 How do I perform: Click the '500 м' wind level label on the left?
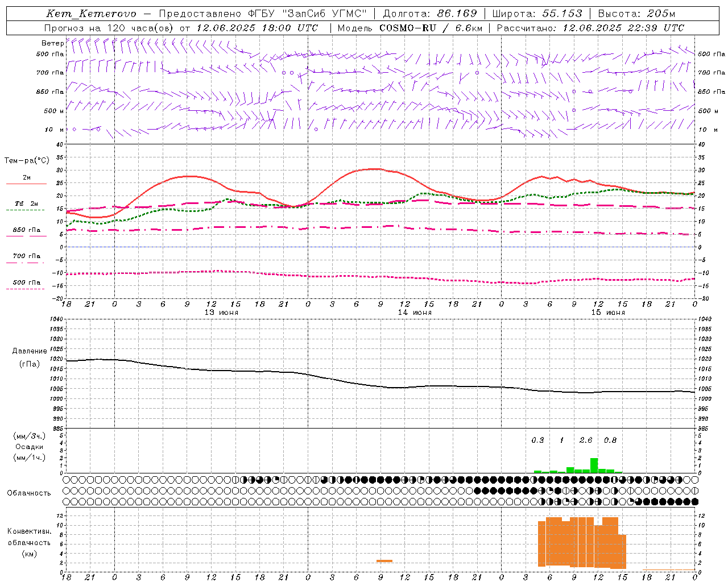pyautogui.click(x=54, y=111)
